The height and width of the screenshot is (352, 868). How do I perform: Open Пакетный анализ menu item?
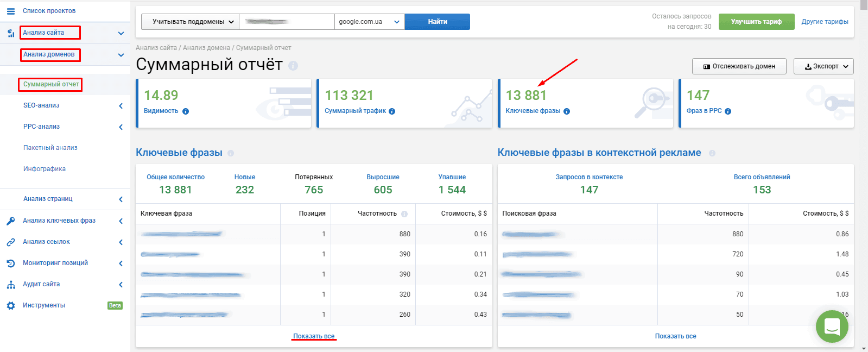(x=50, y=148)
